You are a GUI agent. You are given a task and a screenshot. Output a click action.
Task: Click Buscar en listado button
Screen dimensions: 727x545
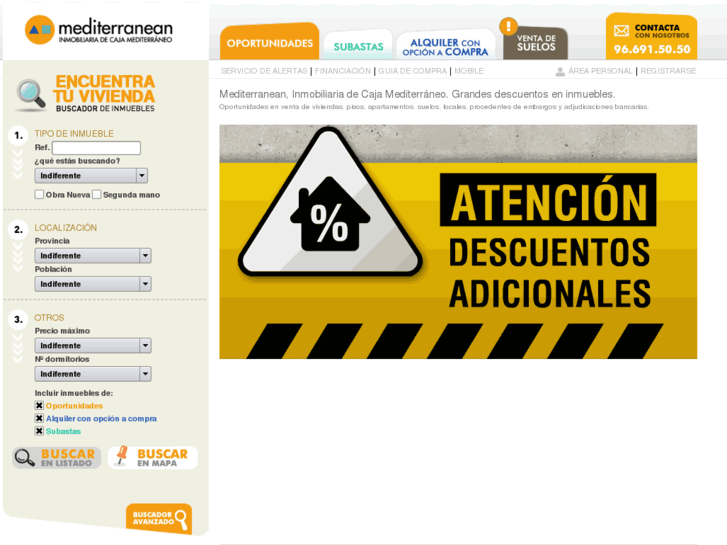coord(57,458)
